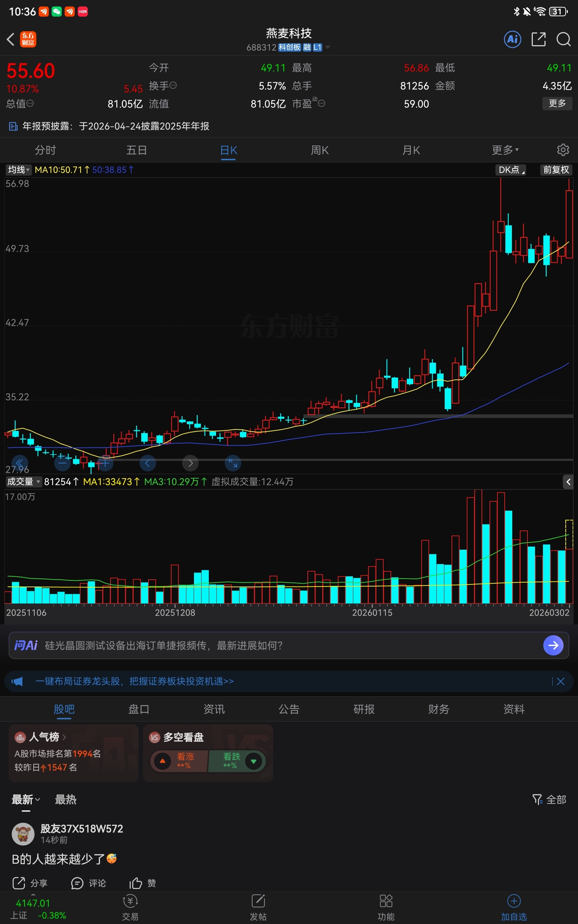Tap the AI question input field
The height and width of the screenshot is (924, 578).
[x=289, y=645]
